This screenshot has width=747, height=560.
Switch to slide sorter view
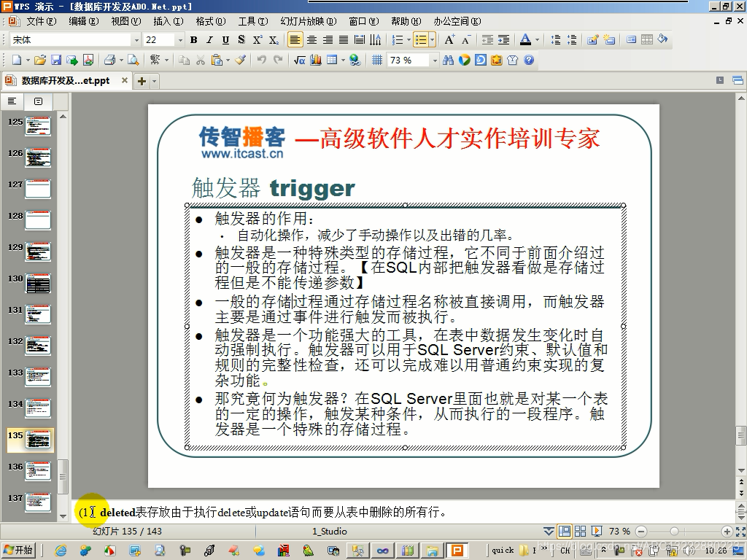click(580, 531)
